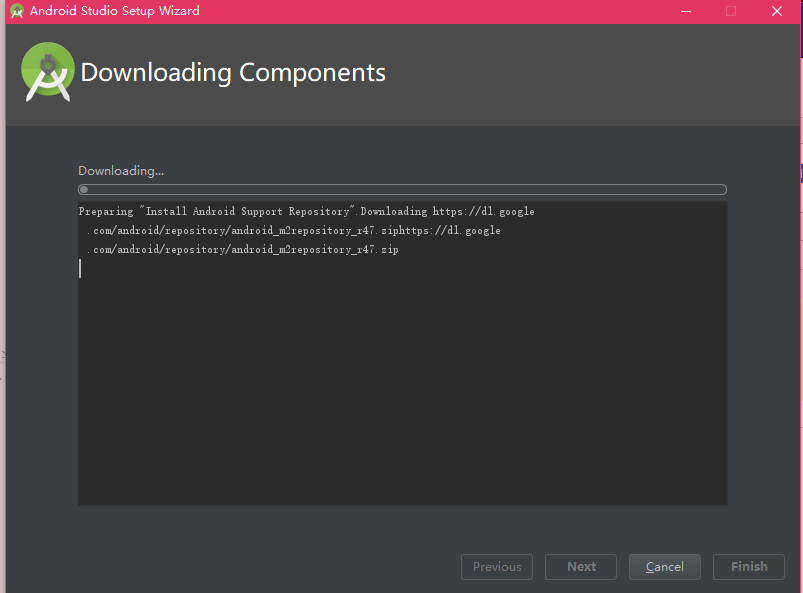
Task: Click the "Preparing Install Android Support Repository" log line
Action: pyautogui.click(x=306, y=211)
